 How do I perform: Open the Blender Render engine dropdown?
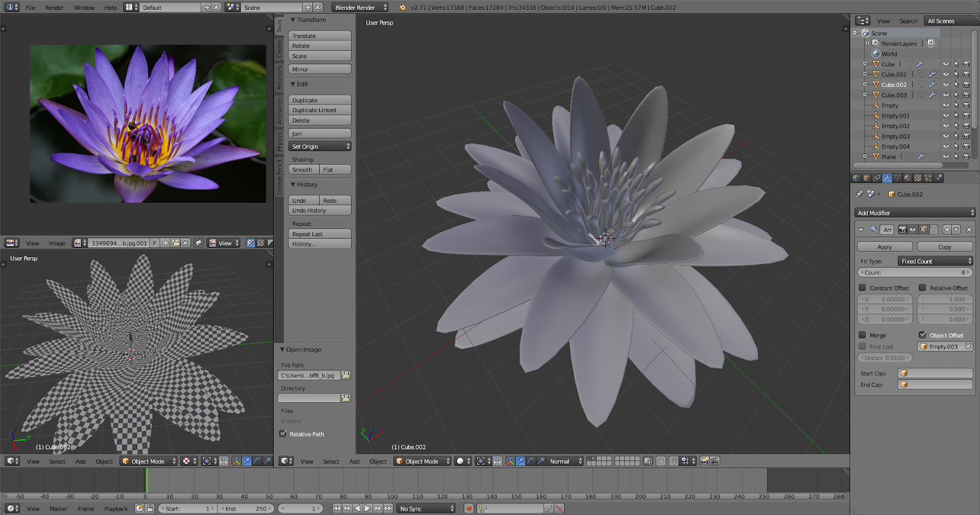361,7
